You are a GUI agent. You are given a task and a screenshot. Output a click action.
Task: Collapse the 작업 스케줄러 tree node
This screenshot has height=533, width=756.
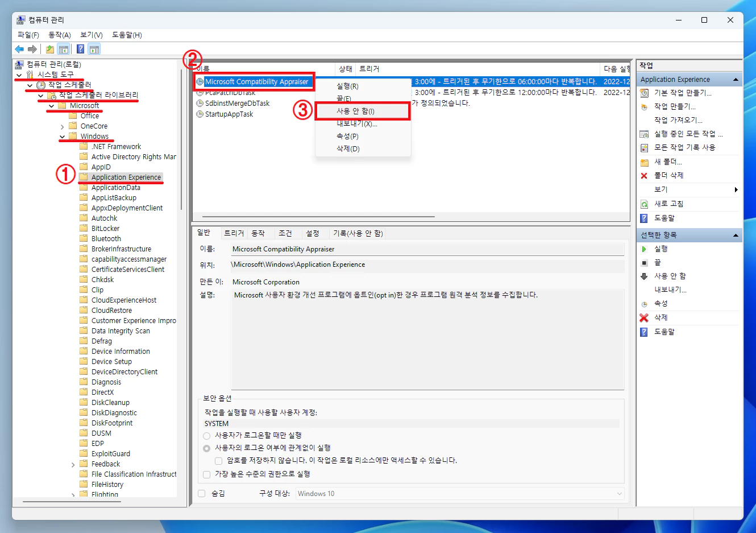30,85
